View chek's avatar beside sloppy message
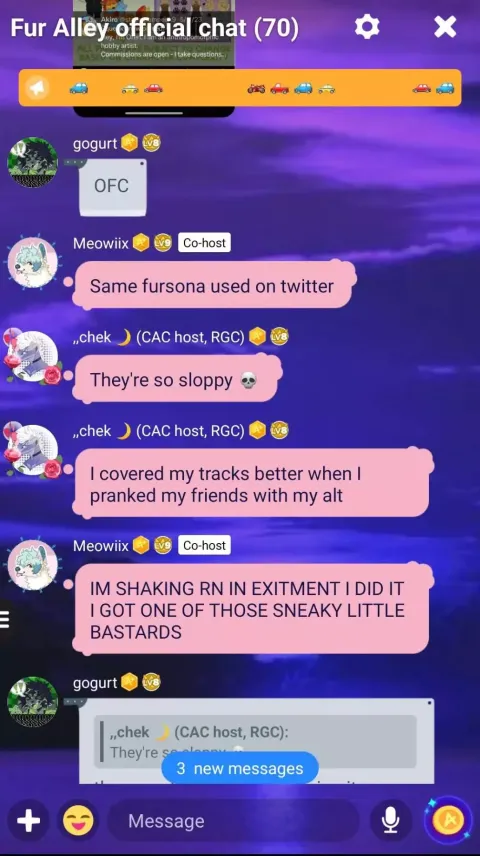 coord(32,356)
